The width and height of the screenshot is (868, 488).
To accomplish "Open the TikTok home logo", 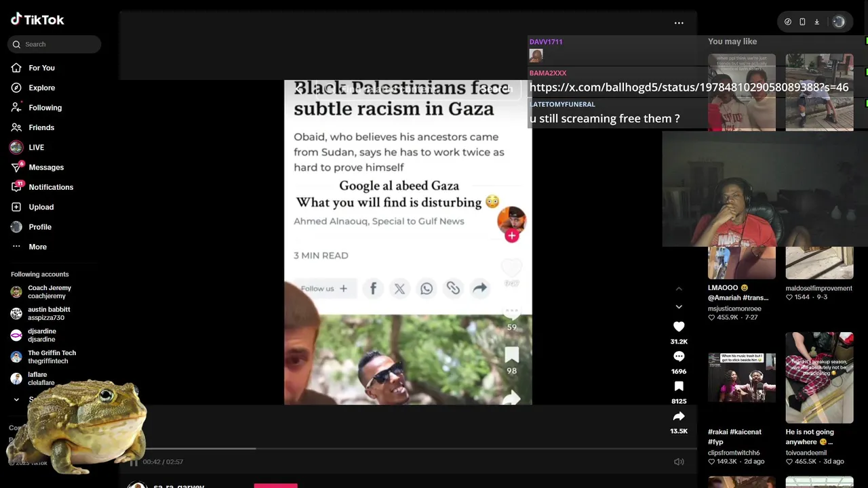I will coord(37,20).
